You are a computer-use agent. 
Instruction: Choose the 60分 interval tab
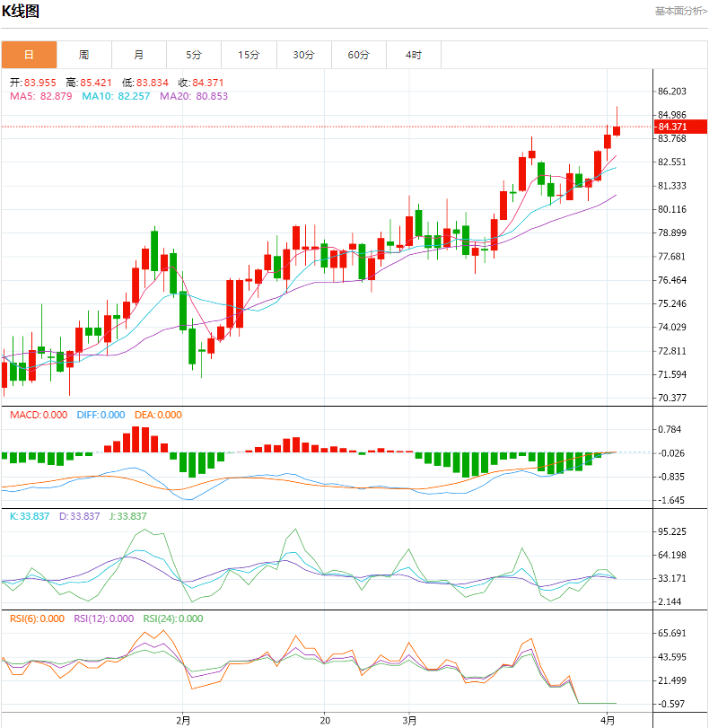tap(358, 55)
